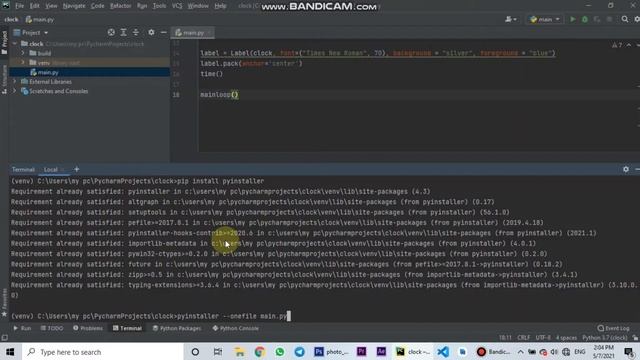
Task: Click the warnings indicator in the editor
Action: point(617,45)
